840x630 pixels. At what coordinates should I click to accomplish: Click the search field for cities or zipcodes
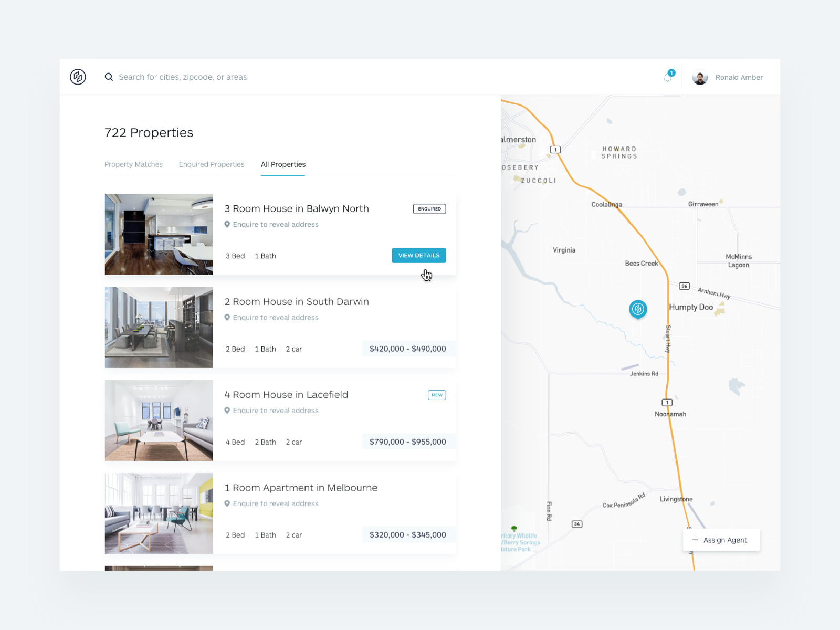pyautogui.click(x=183, y=77)
